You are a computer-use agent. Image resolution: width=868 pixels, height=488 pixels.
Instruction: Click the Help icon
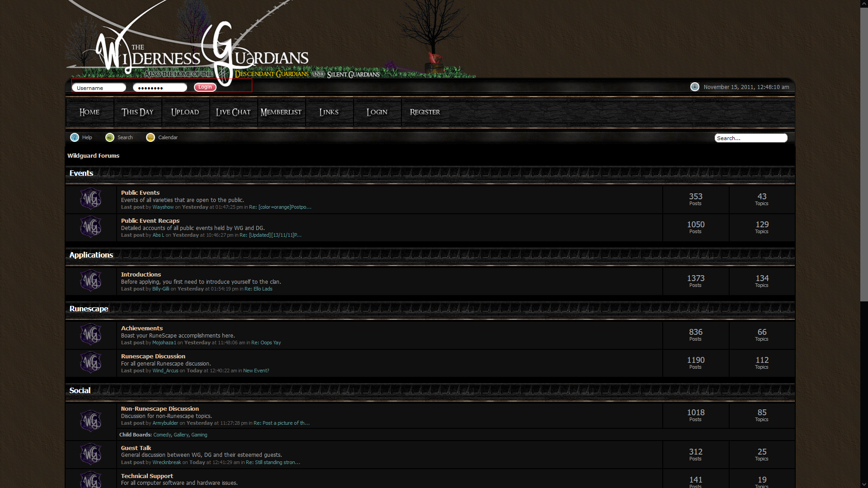click(x=75, y=137)
